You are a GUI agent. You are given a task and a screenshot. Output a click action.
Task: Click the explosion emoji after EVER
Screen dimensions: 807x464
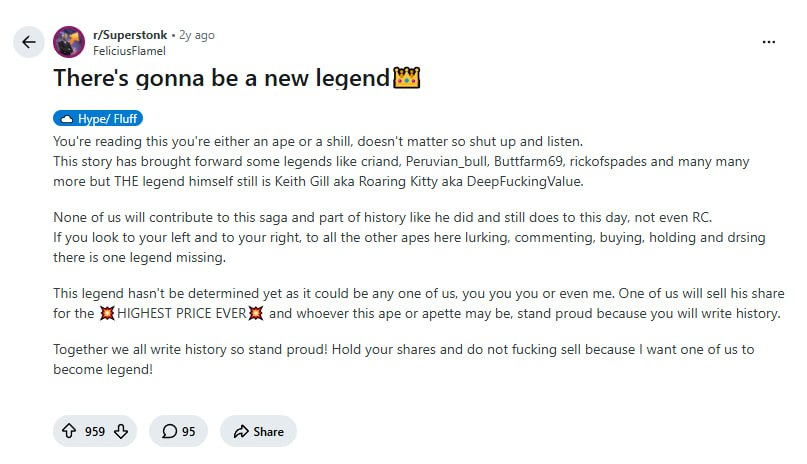(x=256, y=313)
